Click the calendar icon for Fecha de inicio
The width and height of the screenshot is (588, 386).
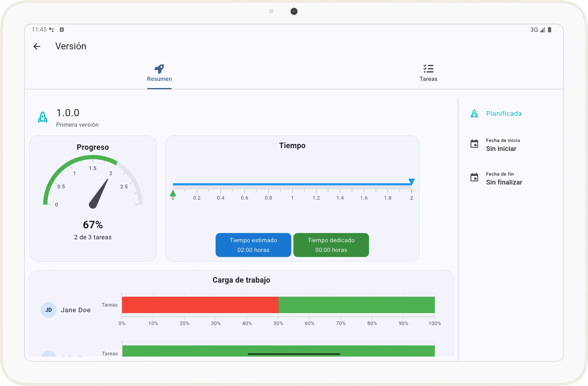coord(474,144)
